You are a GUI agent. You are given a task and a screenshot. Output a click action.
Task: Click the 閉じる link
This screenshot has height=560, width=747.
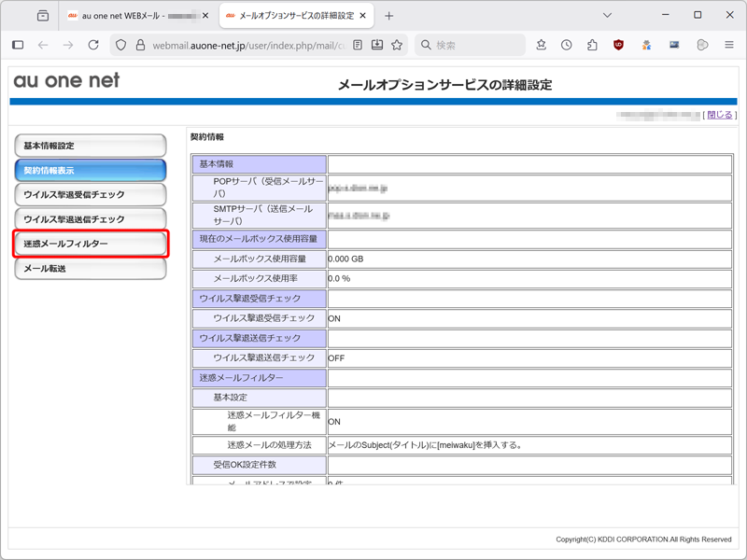tap(719, 115)
